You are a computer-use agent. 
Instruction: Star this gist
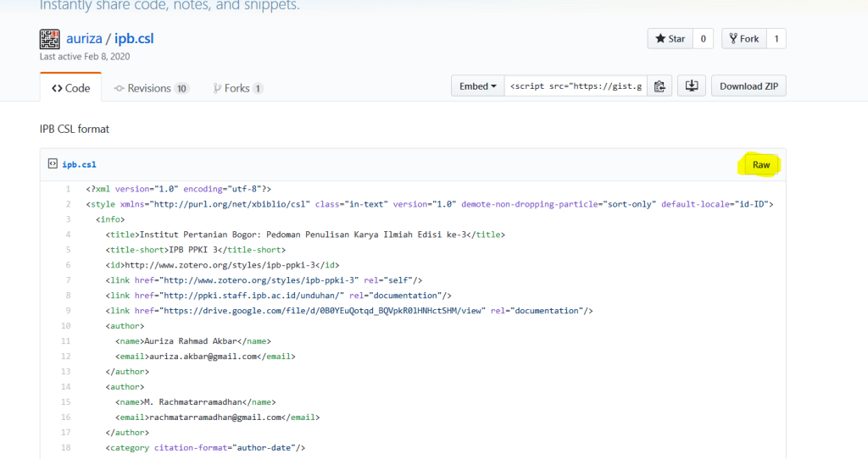(x=670, y=39)
